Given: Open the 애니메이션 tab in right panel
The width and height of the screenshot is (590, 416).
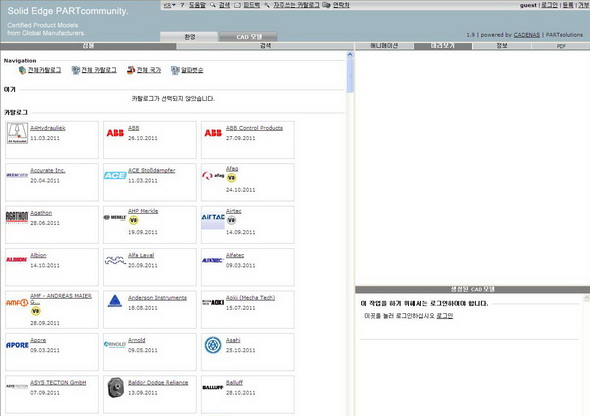Looking at the screenshot, I should (x=384, y=46).
